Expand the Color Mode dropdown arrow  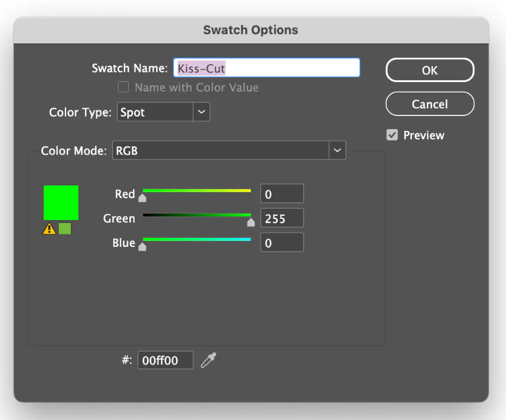point(338,151)
